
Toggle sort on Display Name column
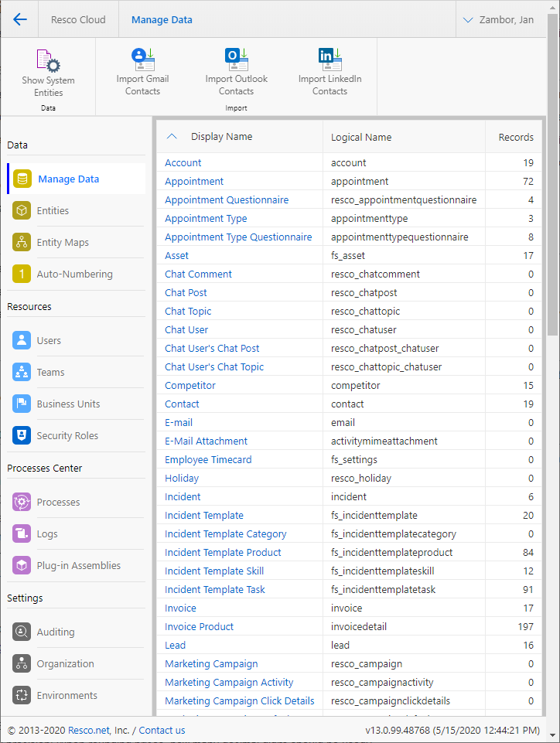pyautogui.click(x=221, y=137)
